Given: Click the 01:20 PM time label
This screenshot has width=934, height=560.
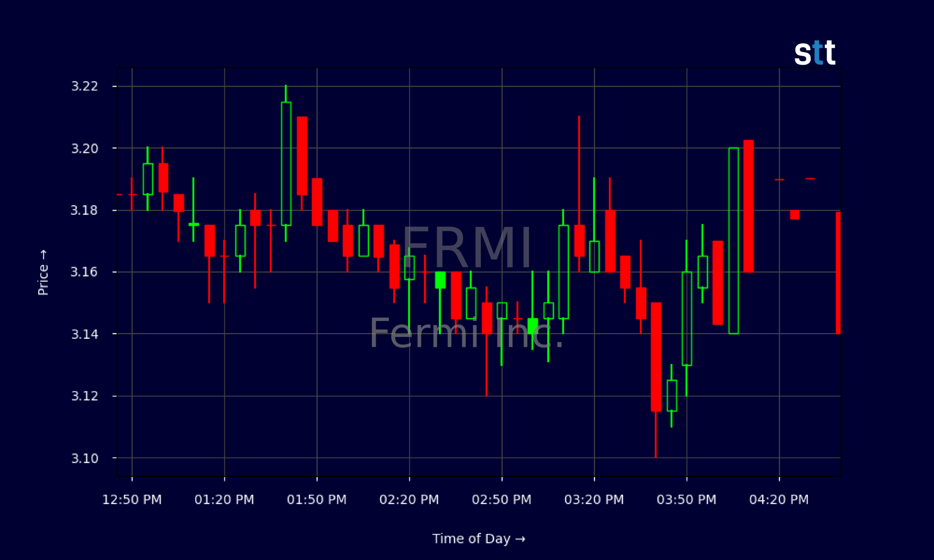Looking at the screenshot, I should coord(224,499).
